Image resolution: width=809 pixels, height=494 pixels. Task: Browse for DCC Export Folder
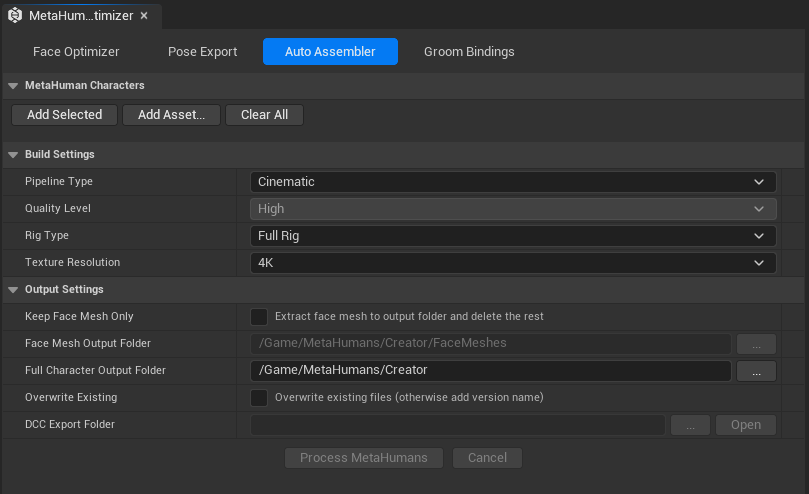coord(690,425)
